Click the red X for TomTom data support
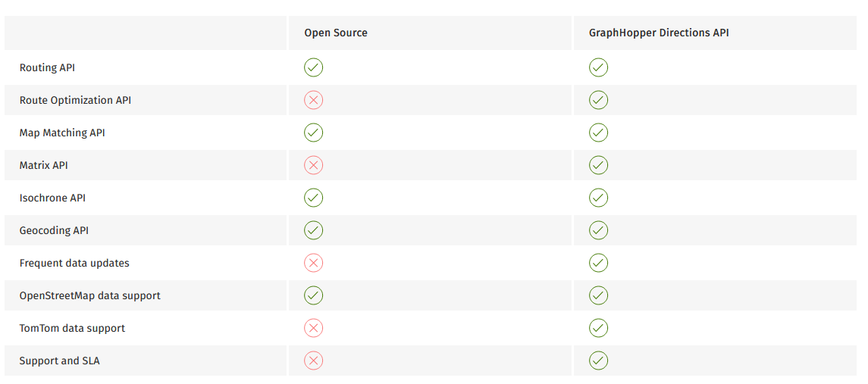868x384 pixels. coord(313,328)
